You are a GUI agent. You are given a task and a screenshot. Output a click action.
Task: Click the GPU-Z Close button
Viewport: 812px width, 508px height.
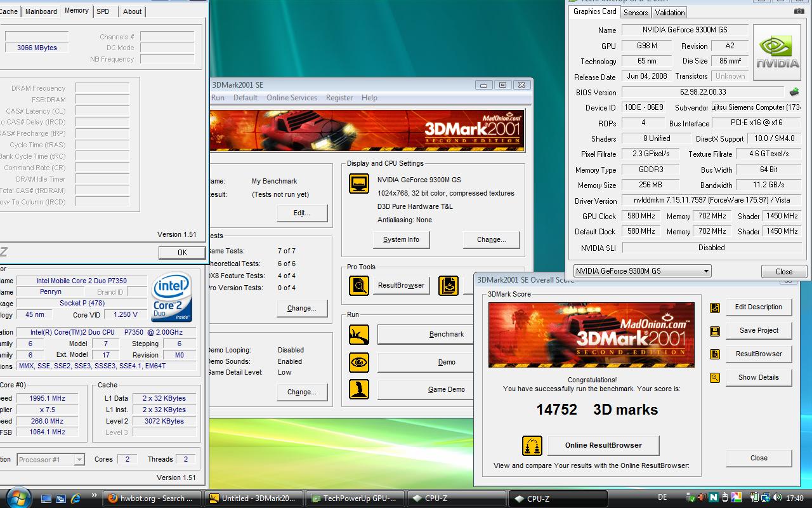coord(784,271)
